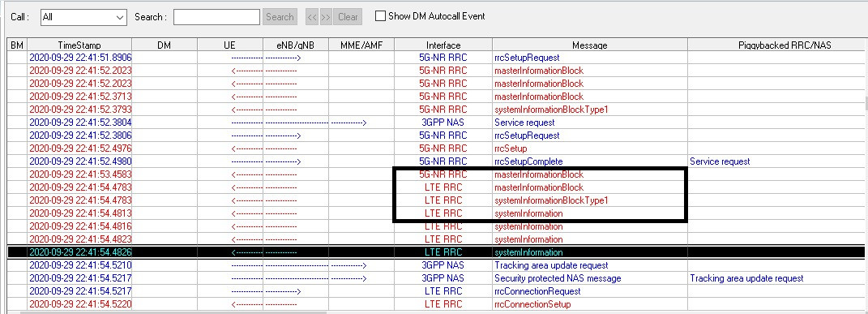Open the Call dropdown set to All
The image size is (868, 314).
point(83,17)
